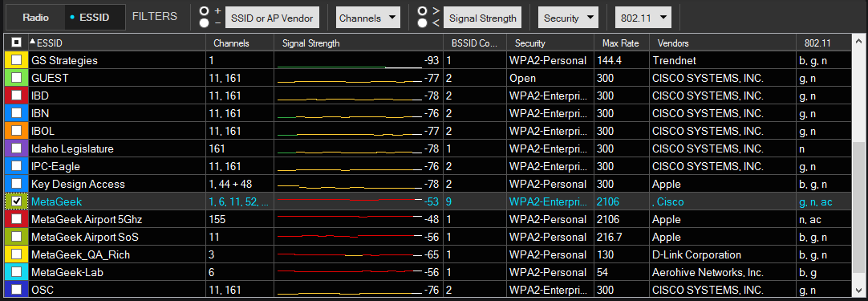Click the SSID or AP Vendor filter button
The image size is (868, 301).
point(273,18)
